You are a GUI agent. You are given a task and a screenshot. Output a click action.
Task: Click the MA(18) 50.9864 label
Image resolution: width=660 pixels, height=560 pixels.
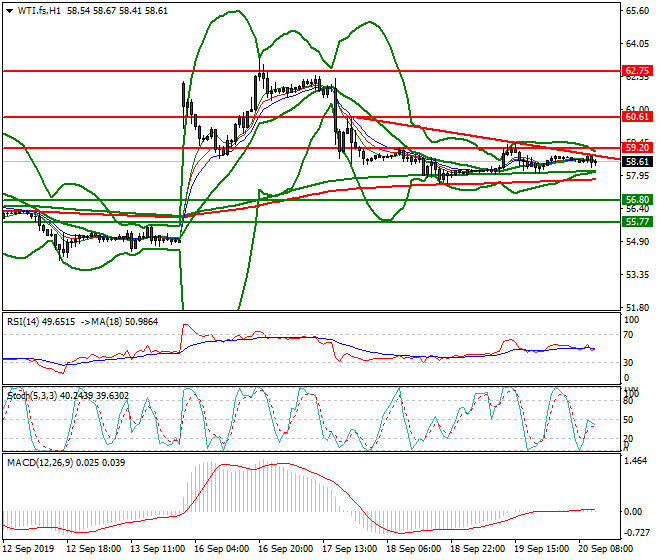pos(125,322)
